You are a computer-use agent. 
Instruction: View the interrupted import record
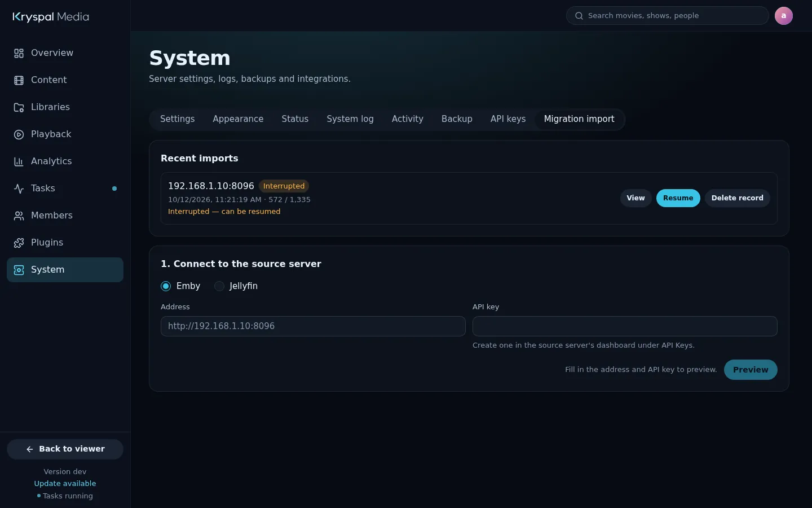(x=636, y=198)
